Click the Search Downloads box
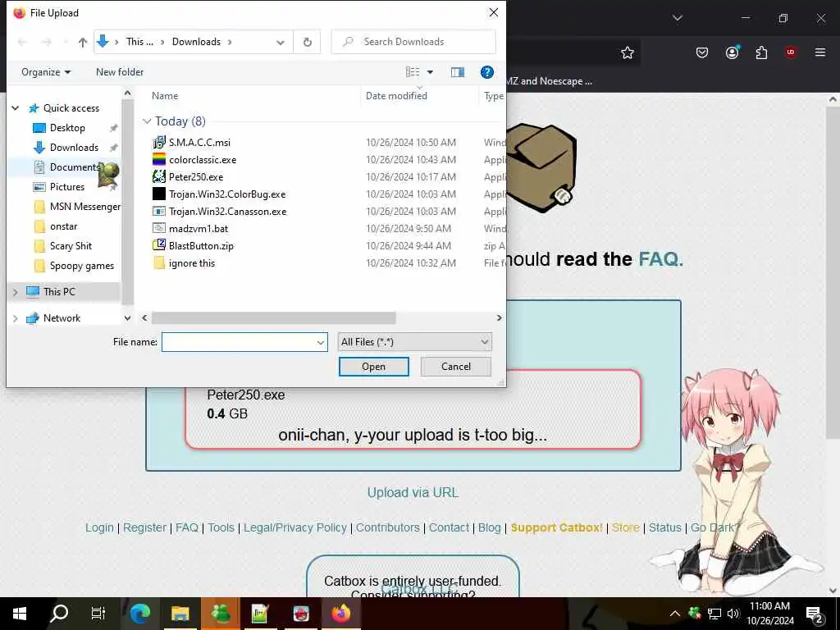The height and width of the screenshot is (630, 840). pyautogui.click(x=413, y=42)
